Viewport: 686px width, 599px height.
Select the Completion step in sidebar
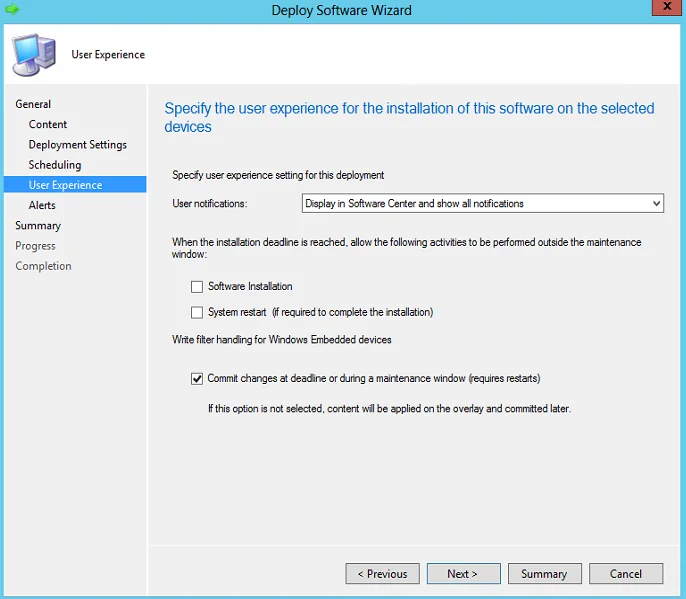pos(43,266)
